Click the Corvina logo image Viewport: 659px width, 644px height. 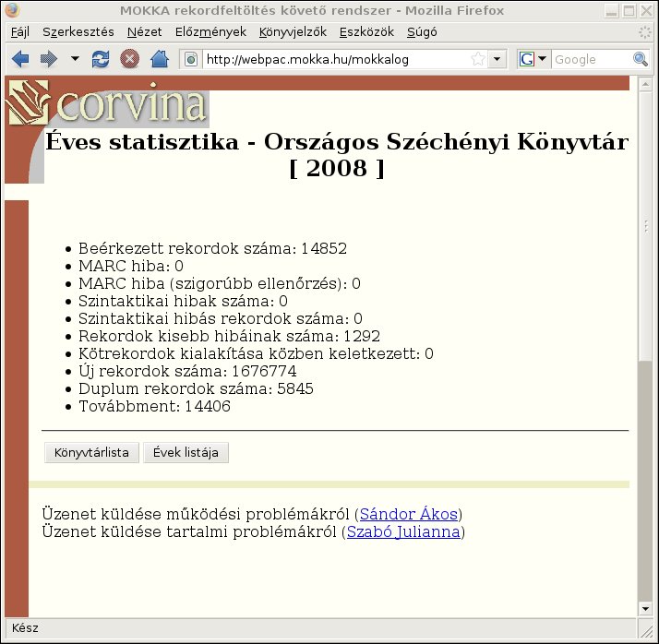click(x=107, y=103)
